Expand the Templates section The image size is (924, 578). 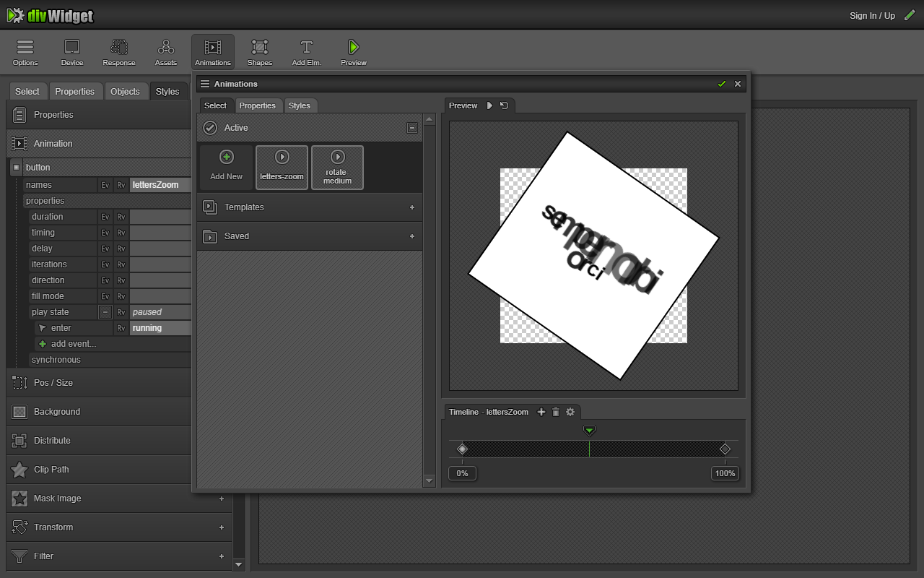click(309, 207)
